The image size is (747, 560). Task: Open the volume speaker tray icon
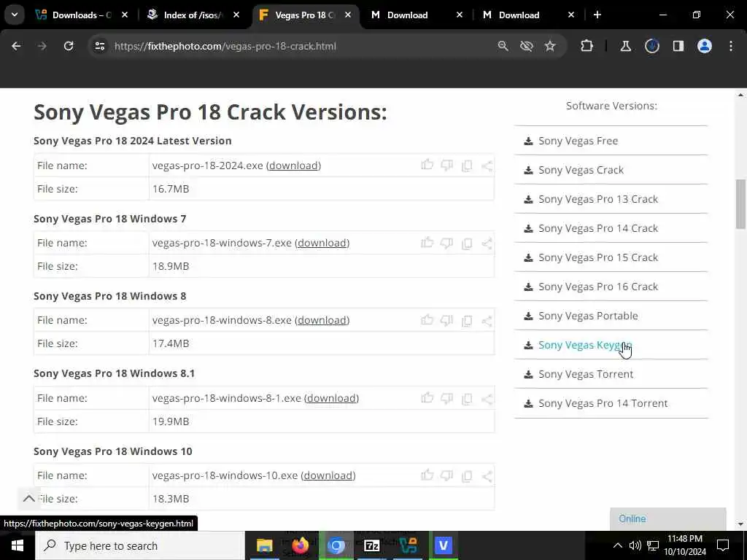click(x=635, y=545)
